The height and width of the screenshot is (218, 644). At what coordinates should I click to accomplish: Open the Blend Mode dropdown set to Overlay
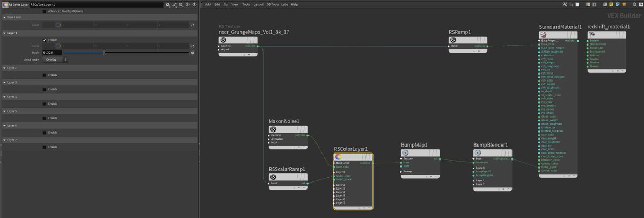[55, 60]
